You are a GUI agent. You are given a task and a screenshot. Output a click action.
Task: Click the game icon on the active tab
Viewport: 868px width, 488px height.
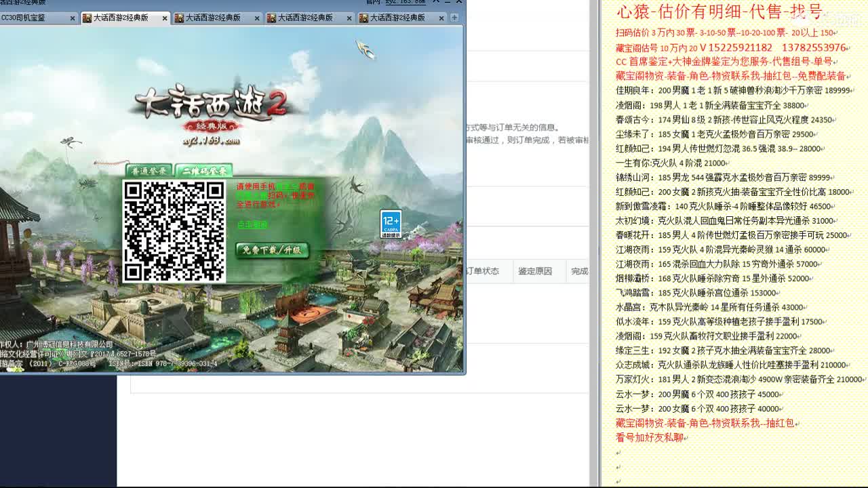coord(87,18)
